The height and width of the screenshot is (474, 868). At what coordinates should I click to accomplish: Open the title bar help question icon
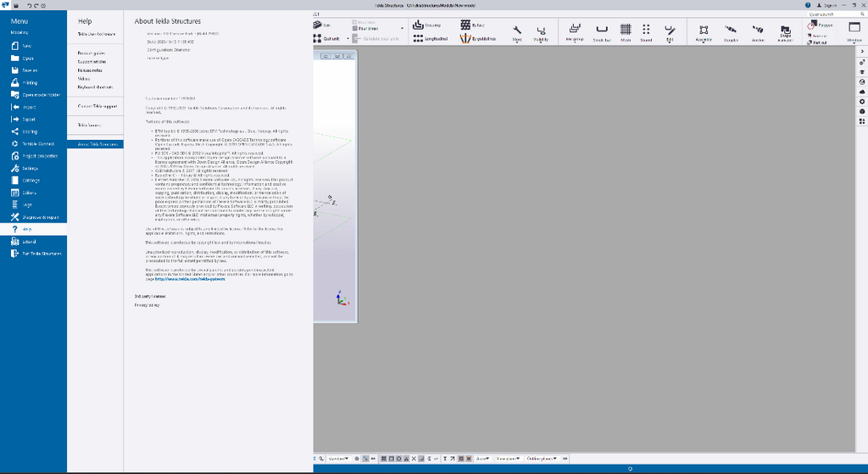pyautogui.click(x=808, y=5)
